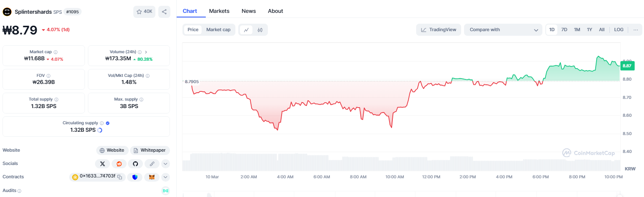Click the green 8.87 current price tag
Viewport: 644px width, 197px height.
627,66
